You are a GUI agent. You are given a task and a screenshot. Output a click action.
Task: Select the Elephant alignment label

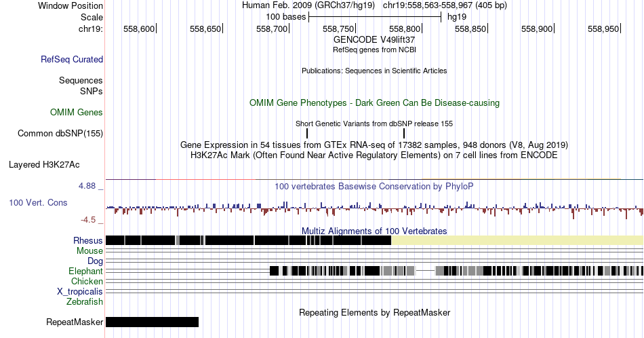click(85, 271)
